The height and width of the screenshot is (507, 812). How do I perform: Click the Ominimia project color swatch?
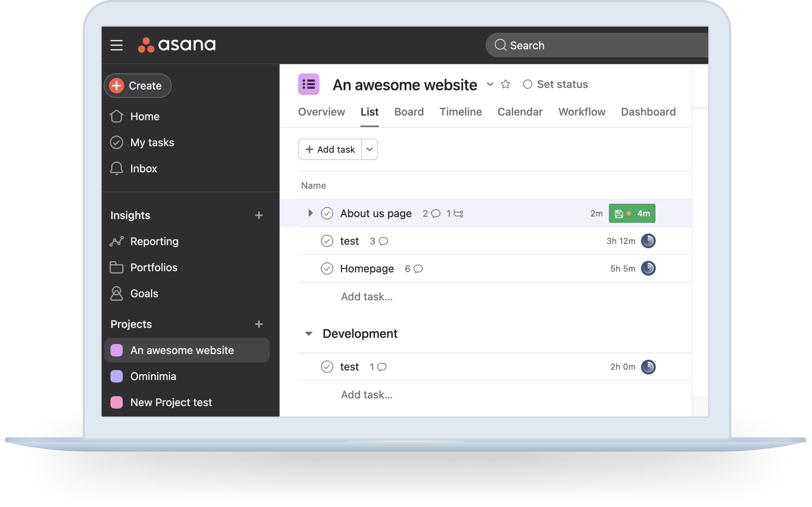[x=116, y=376]
